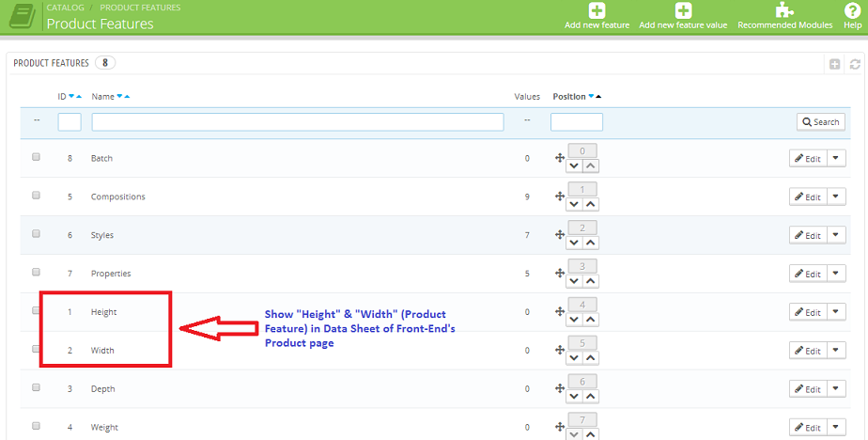Move Depth feature up one position
868x440 pixels.
[x=591, y=396]
